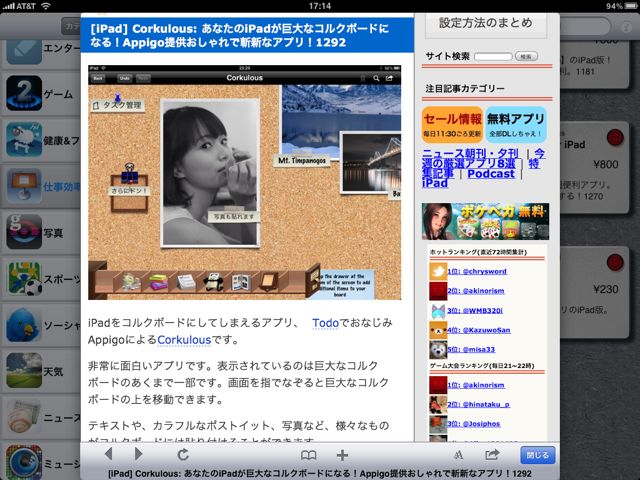This screenshot has width=640, height=480.
Task: Click the info icon in the background toolbar
Action: coord(625,27)
